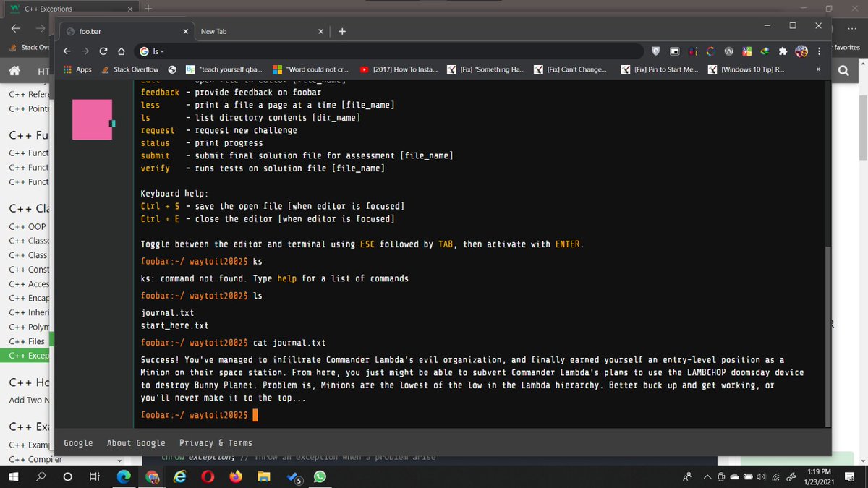Open Chrome three-dot menu
This screenshot has height=488, width=868.
coord(819,51)
